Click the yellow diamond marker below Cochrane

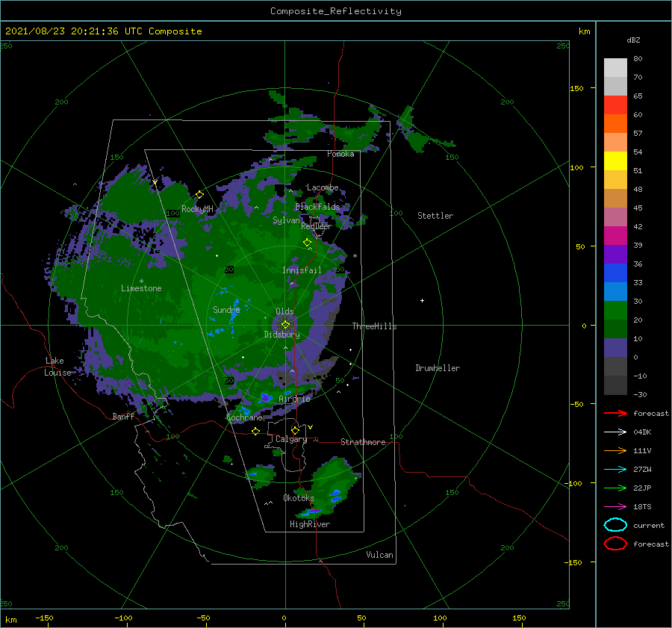(255, 431)
